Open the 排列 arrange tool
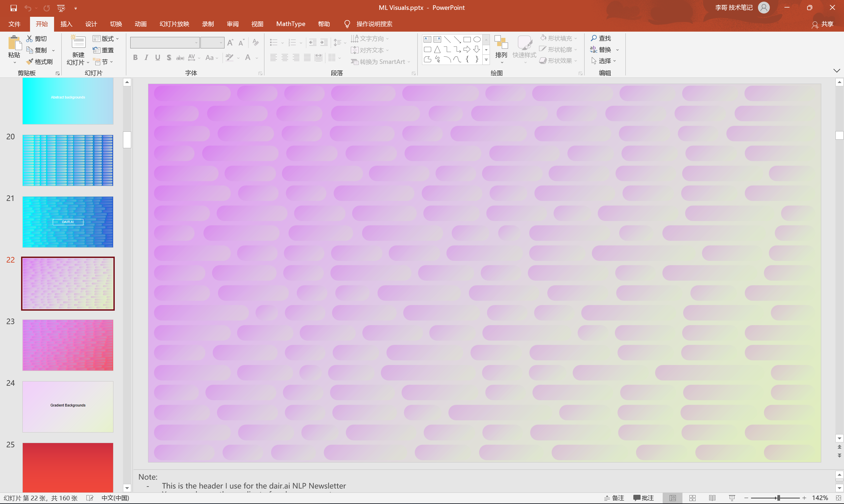 [x=501, y=49]
